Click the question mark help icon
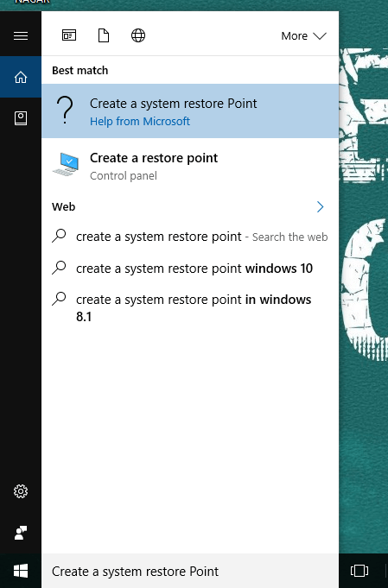Screen dimensions: 388x588 65,110
